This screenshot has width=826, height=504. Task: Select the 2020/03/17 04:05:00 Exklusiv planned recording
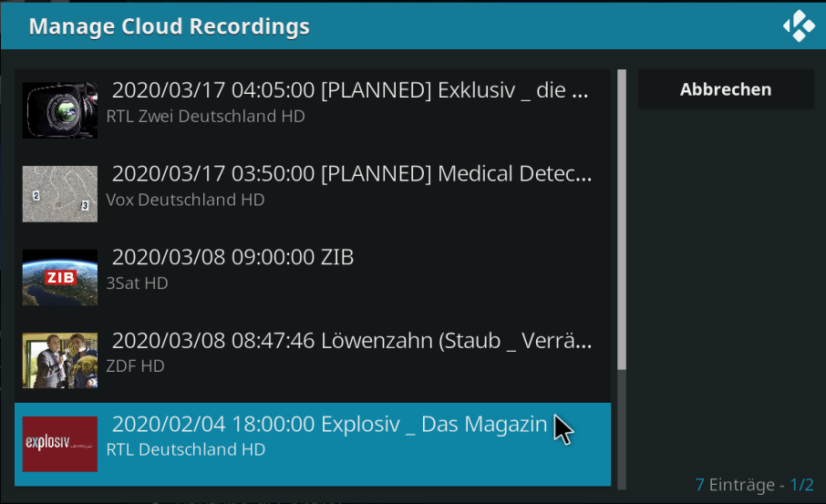[x=313, y=110]
